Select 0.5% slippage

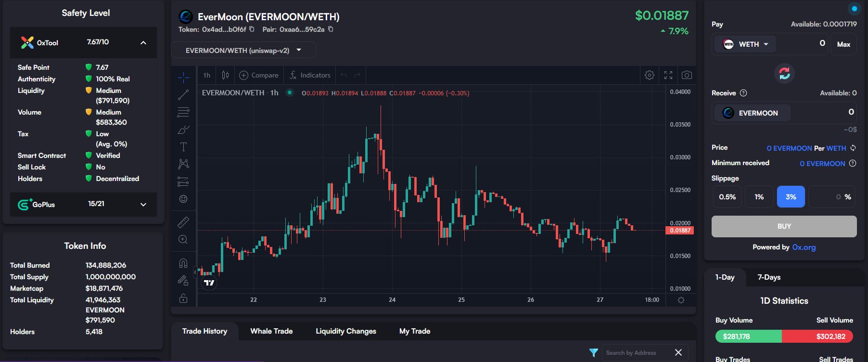point(728,197)
